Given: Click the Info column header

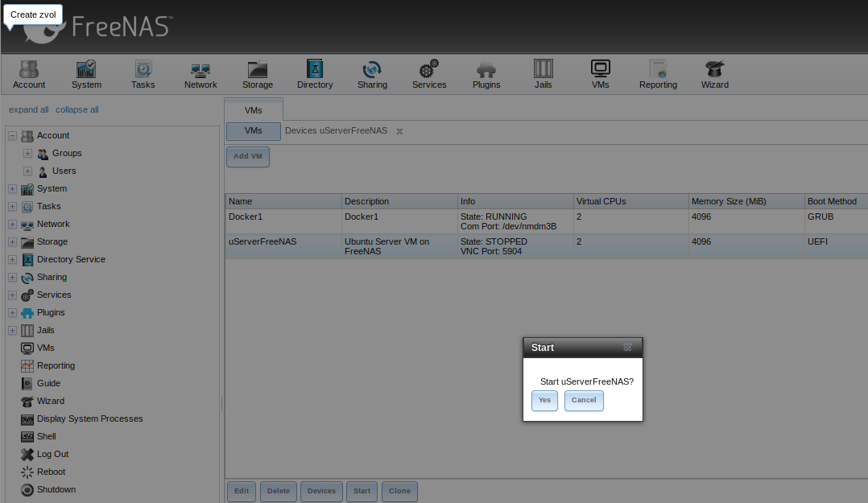Looking at the screenshot, I should [x=515, y=201].
